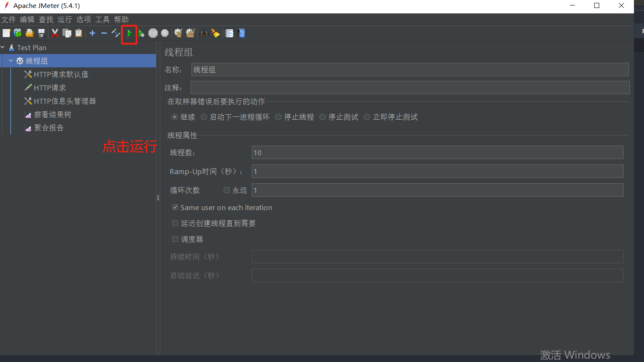Start the test with green play icon
This screenshot has height=362, width=644.
[x=129, y=33]
